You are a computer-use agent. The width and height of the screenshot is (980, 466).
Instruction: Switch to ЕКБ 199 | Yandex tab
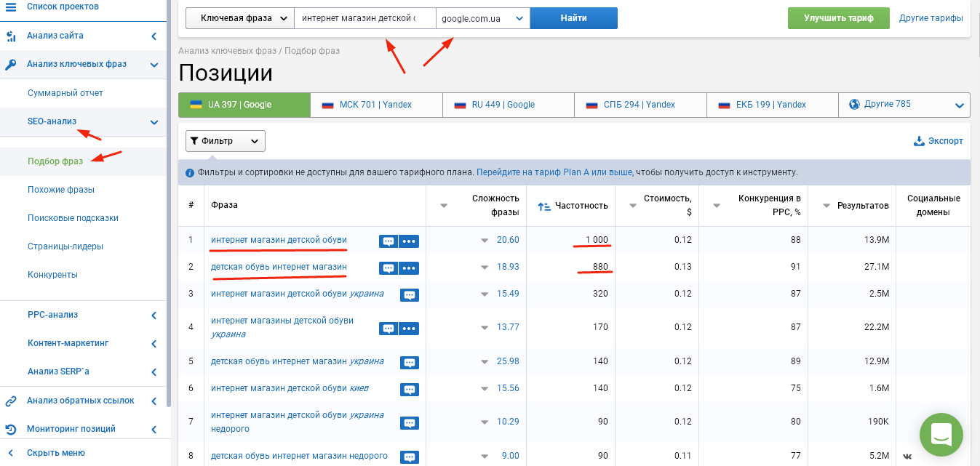click(x=773, y=105)
